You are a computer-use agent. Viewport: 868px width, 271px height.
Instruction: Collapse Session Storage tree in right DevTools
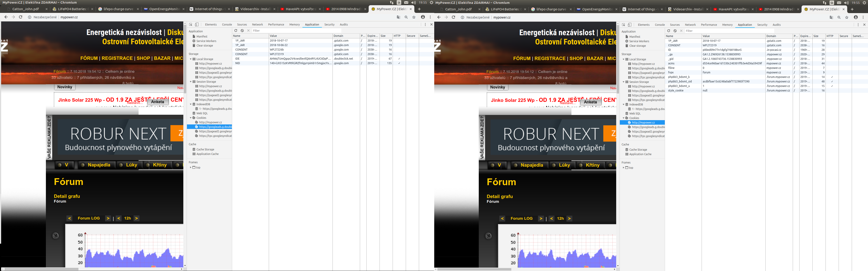623,82
